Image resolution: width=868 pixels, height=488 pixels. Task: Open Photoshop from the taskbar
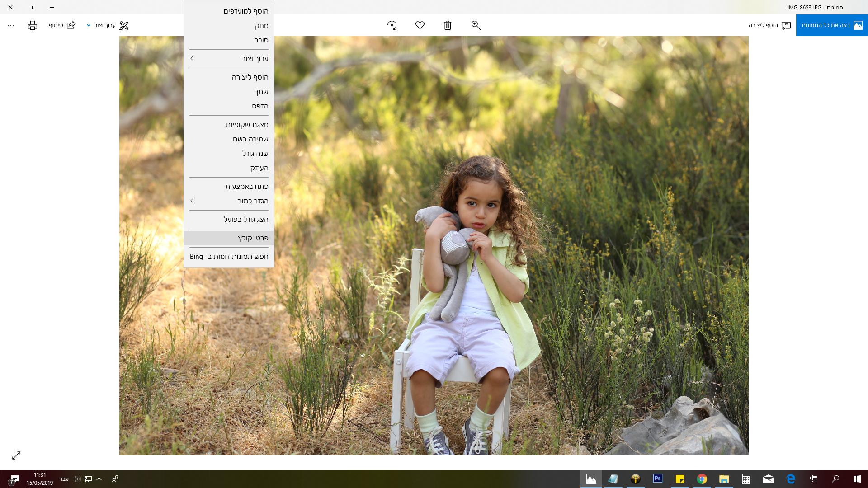click(x=657, y=479)
